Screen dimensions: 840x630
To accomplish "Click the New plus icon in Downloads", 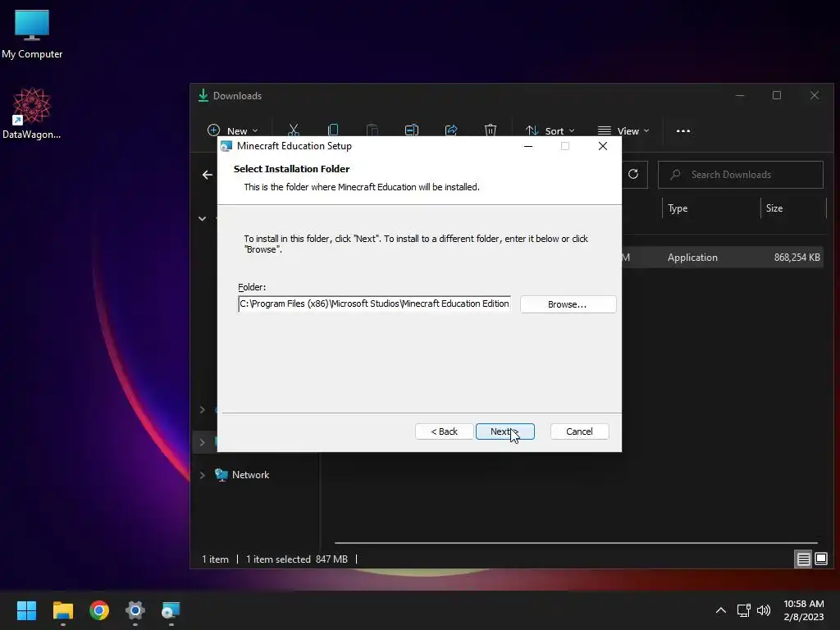I will 214,130.
